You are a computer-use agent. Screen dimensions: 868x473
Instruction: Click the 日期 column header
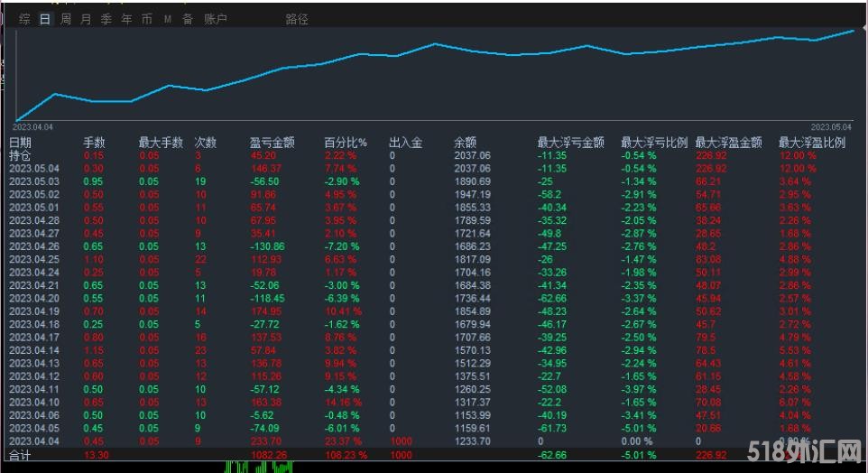(x=20, y=143)
